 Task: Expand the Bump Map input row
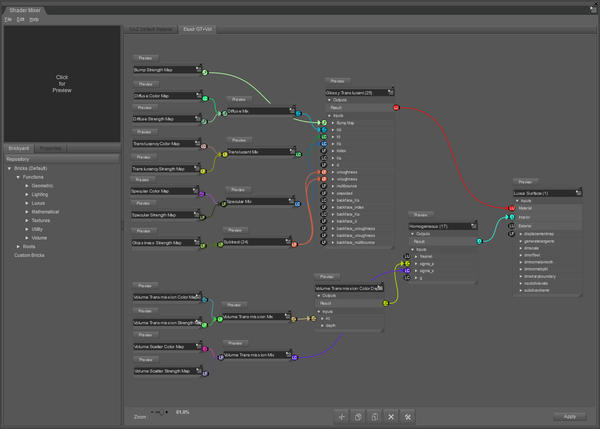coord(333,123)
